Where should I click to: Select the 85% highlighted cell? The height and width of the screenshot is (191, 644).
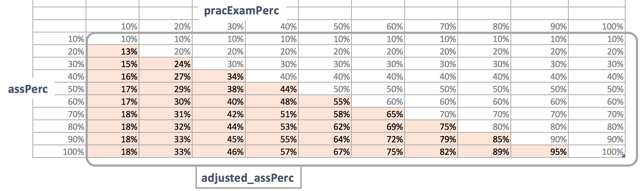tap(484, 139)
